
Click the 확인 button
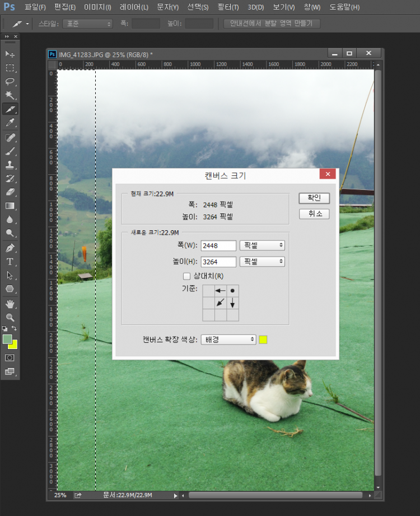314,198
